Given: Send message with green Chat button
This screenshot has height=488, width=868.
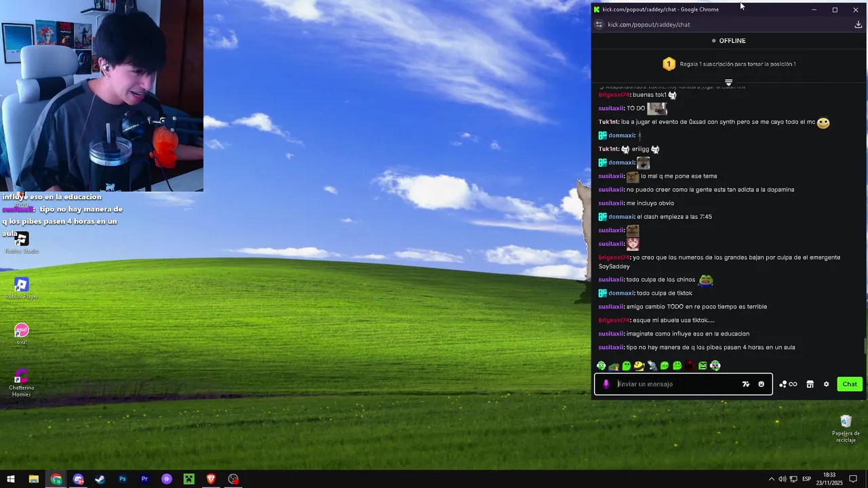Looking at the screenshot, I should (x=850, y=384).
